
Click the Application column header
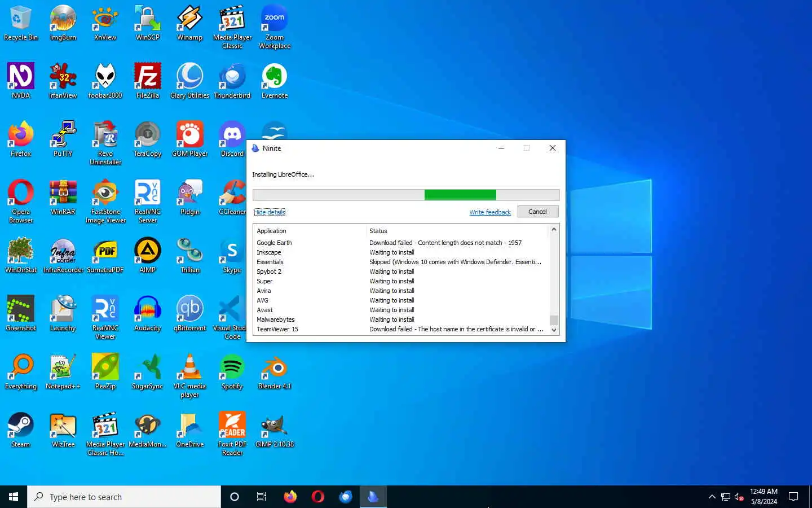click(x=310, y=231)
